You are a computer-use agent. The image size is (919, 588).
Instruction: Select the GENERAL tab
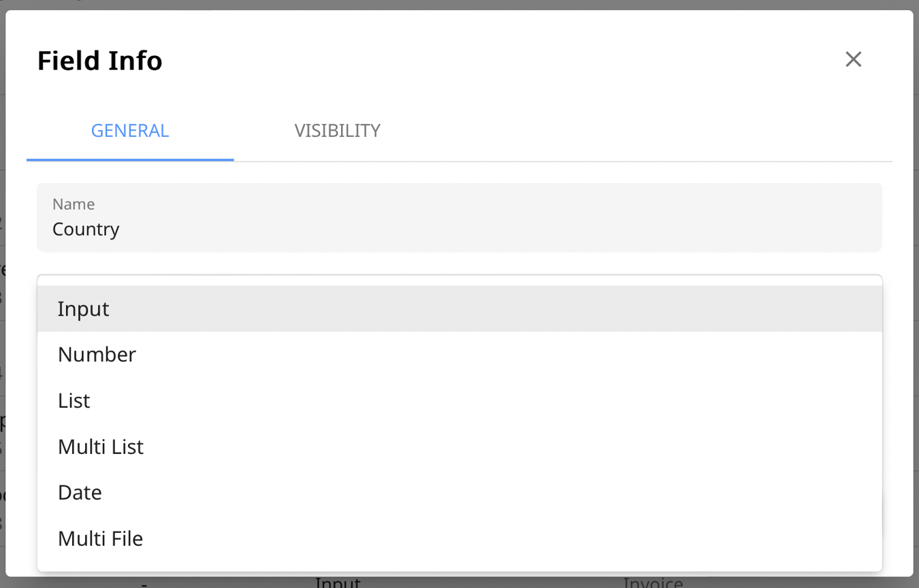click(x=130, y=131)
